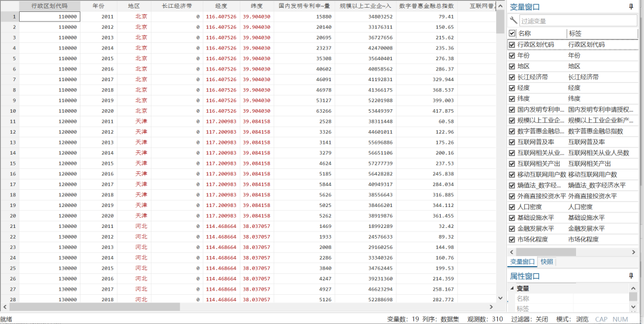
Task: Select row number 11 header
Action: pos(10,121)
